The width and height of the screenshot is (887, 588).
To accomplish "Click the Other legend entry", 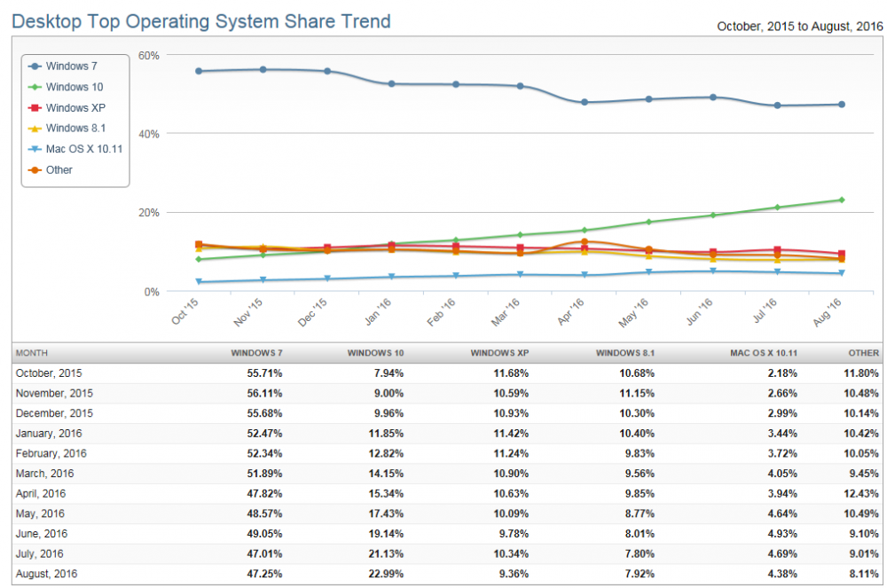I will point(59,169).
